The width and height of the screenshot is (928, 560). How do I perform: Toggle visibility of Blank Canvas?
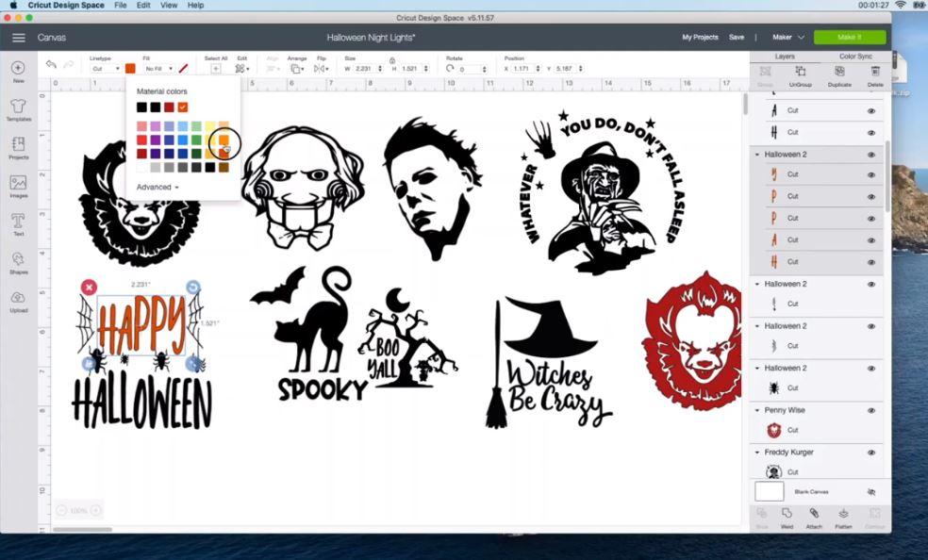pyautogui.click(x=870, y=492)
